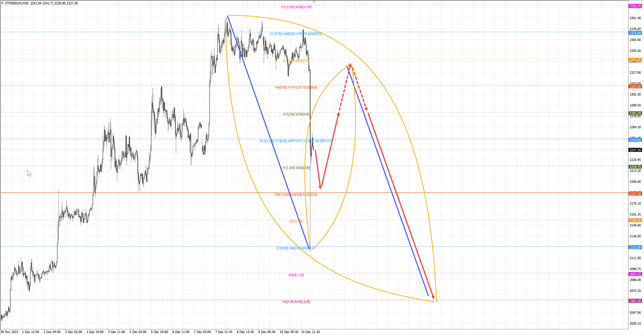The image size is (644, 335).
Task: Click the orange 2343.75 price tag
Action: point(635,60)
